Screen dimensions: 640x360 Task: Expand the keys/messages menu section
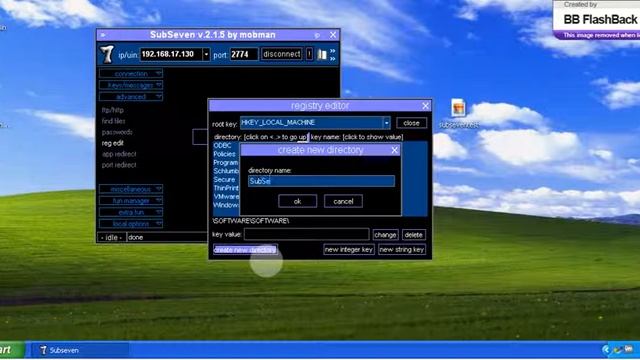[x=131, y=85]
